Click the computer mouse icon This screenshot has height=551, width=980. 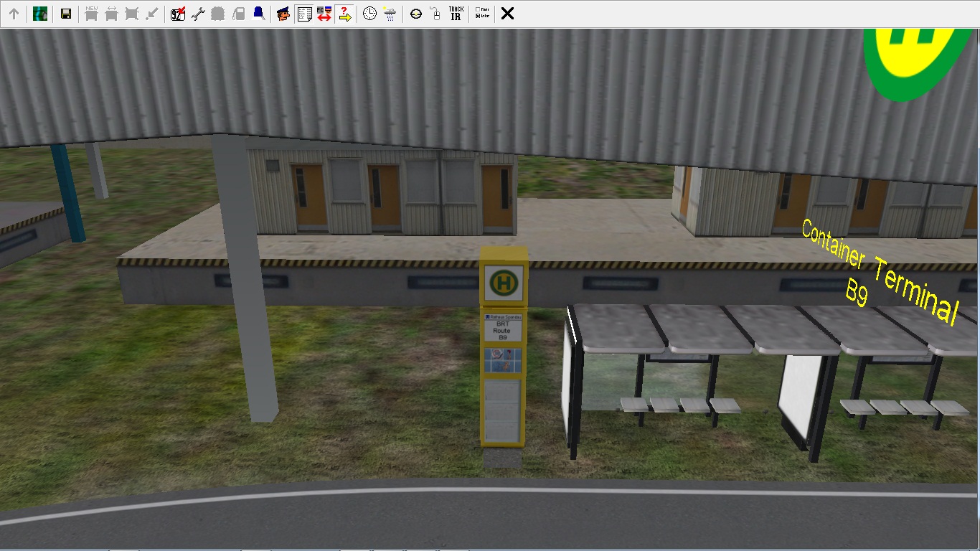click(435, 14)
